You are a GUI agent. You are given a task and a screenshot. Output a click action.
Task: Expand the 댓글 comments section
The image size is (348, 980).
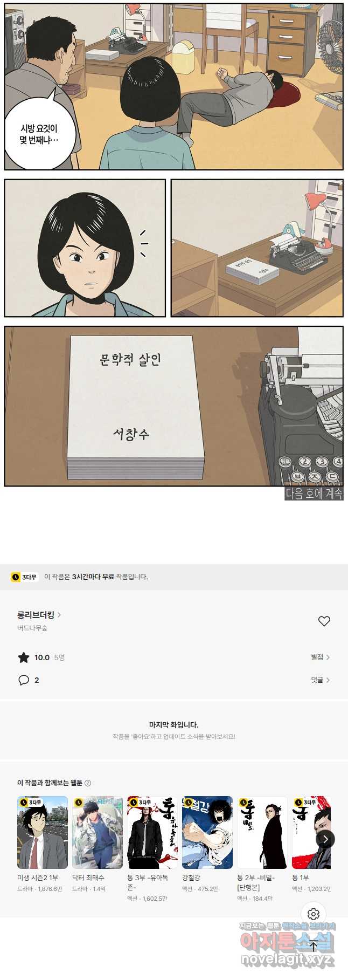coord(320,680)
